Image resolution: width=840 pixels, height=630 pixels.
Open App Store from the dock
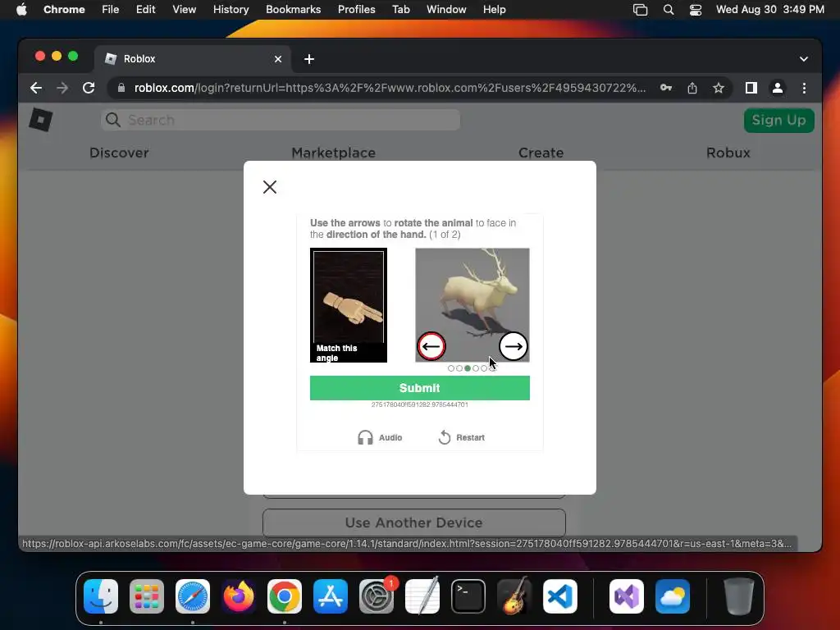[331, 596]
